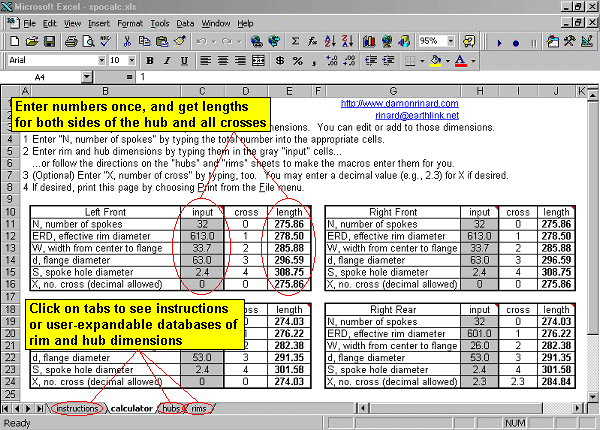This screenshot has width=600, height=430.
Task: Open Print Preview icon
Action: click(88, 41)
